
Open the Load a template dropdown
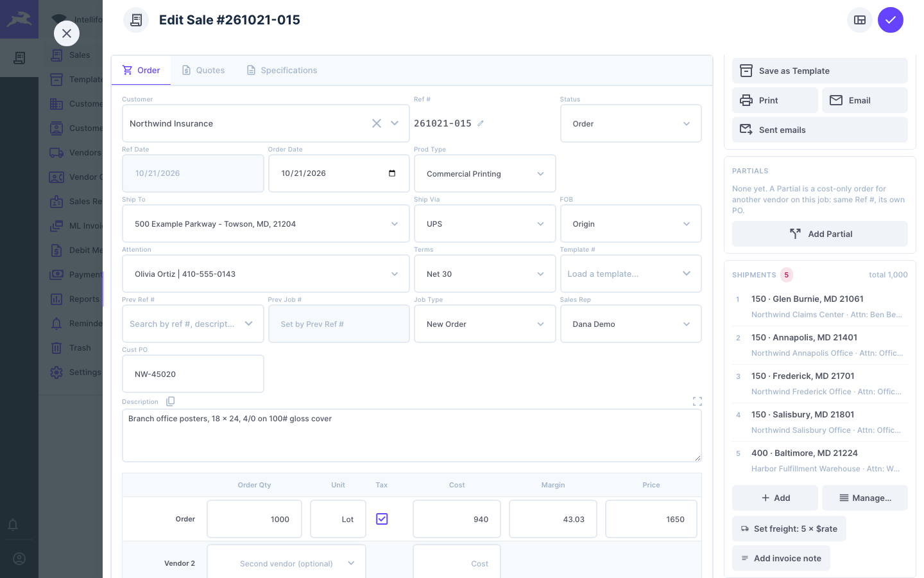click(631, 274)
